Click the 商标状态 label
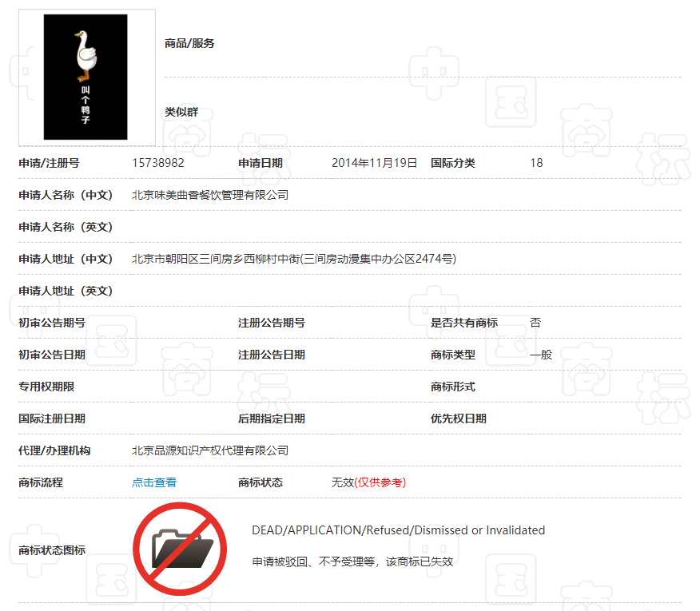The height and width of the screenshot is (611, 700). pos(261,482)
